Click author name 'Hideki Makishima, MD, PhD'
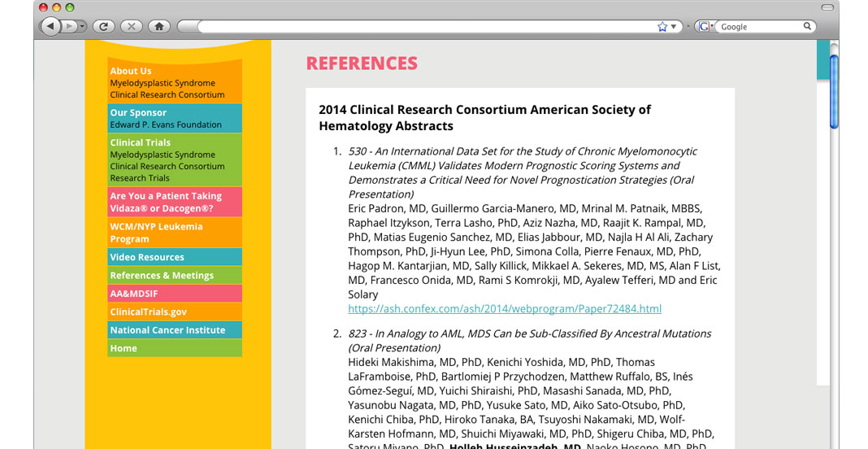 coord(414,362)
